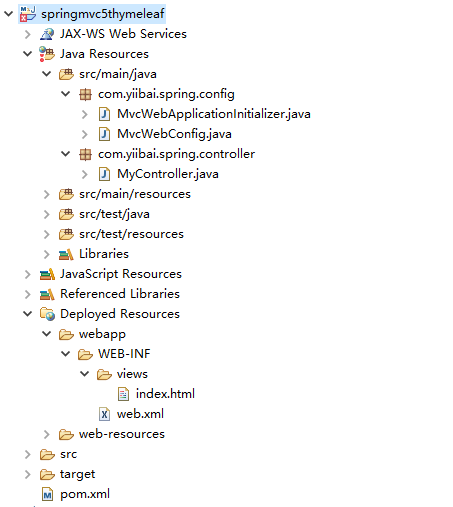Viewport: 453px width, 507px height.
Task: Select the web-resources folder label
Action: pos(122,434)
